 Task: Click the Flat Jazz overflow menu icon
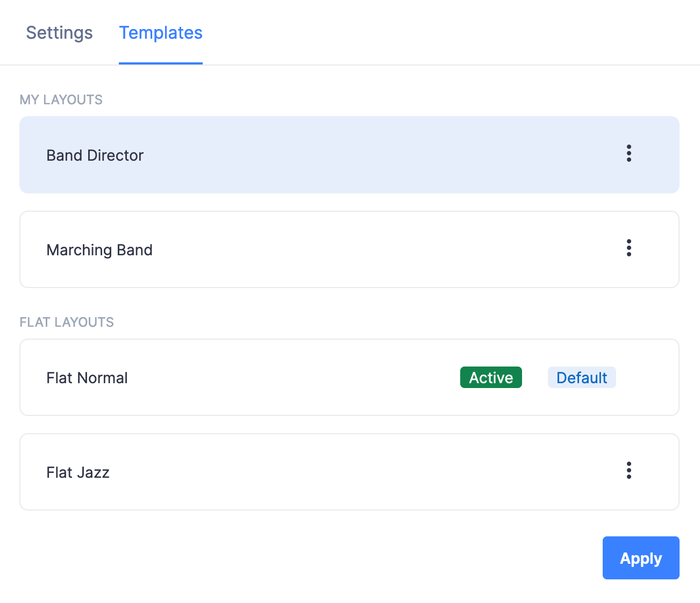[628, 471]
